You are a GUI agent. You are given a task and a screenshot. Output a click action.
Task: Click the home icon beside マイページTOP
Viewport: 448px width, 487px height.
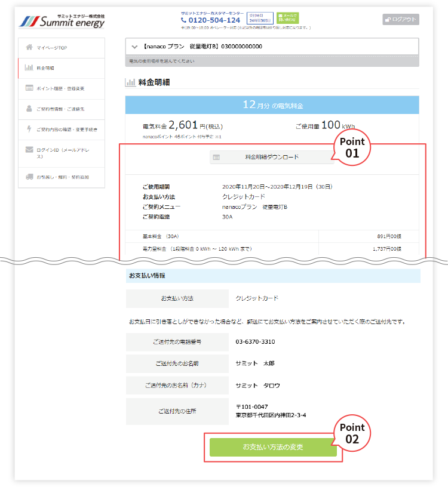click(29, 48)
